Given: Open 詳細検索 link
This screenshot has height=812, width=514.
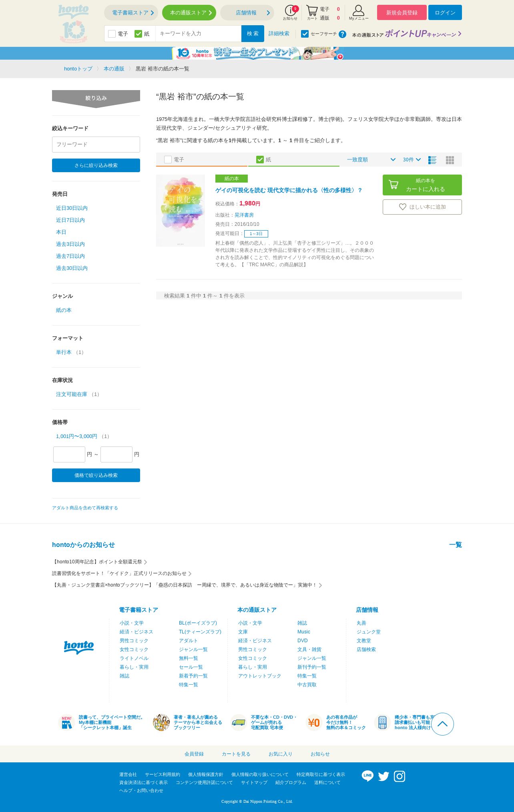Looking at the screenshot, I should 279,34.
